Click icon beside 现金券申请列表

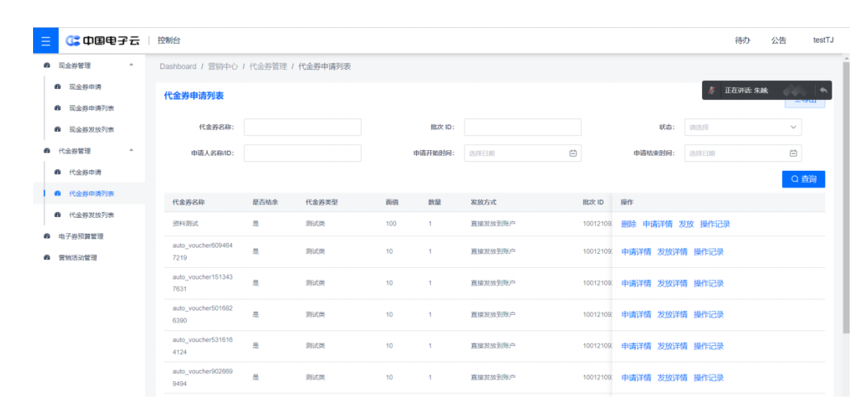tap(57, 108)
